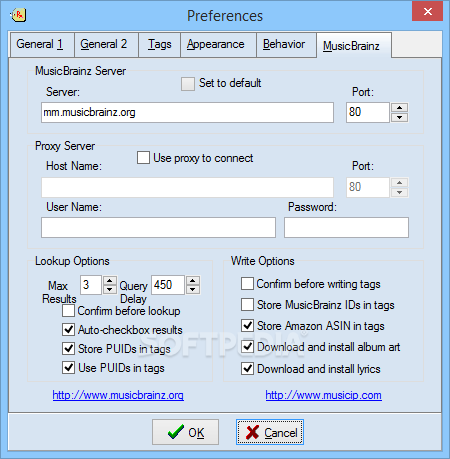The width and height of the screenshot is (450, 459).
Task: Toggle Download and install lyrics
Action: (x=247, y=369)
